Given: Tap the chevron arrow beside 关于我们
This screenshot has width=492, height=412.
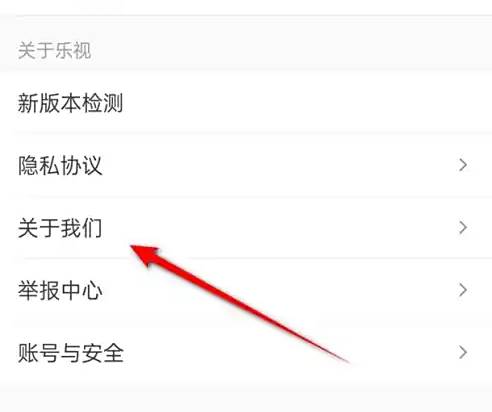Looking at the screenshot, I should point(463,228).
